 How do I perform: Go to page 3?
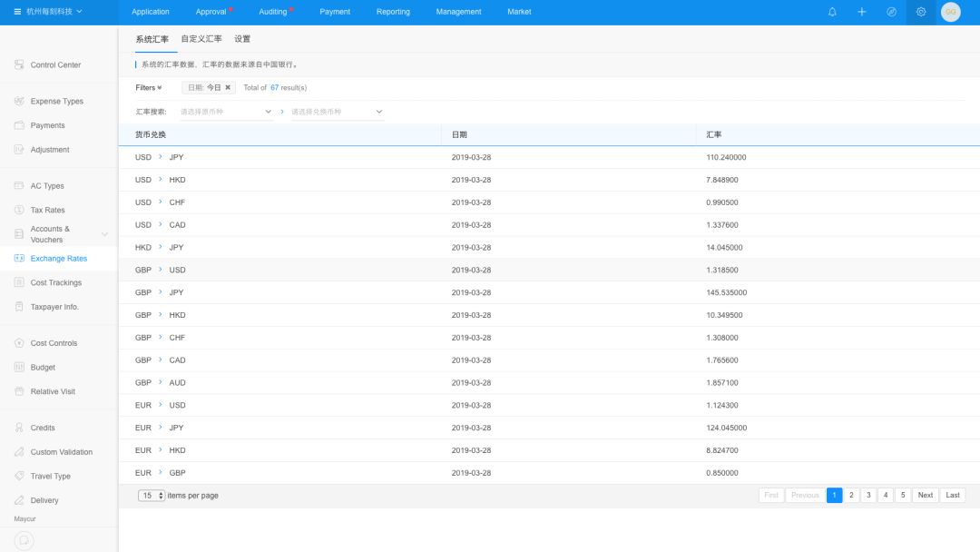pos(868,495)
